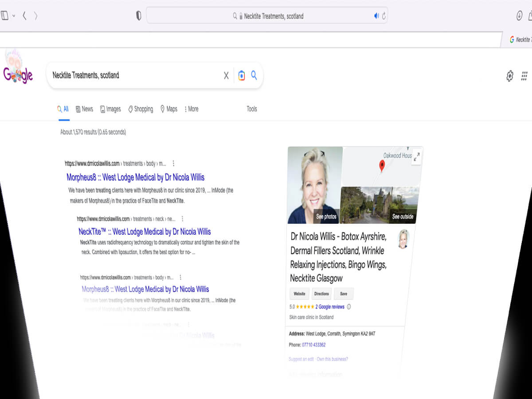532x399 pixels.
Task: Switch to the News tab
Action: pyautogui.click(x=84, y=109)
